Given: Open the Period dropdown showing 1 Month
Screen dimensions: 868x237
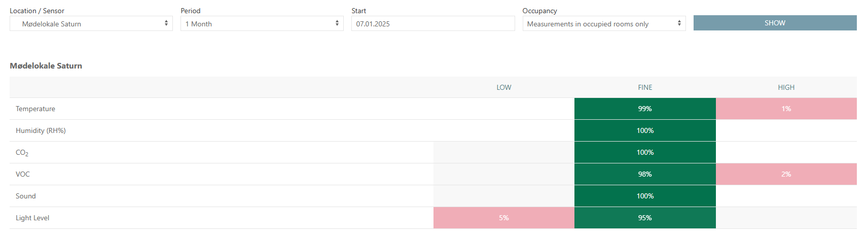Looking at the screenshot, I should point(262,23).
